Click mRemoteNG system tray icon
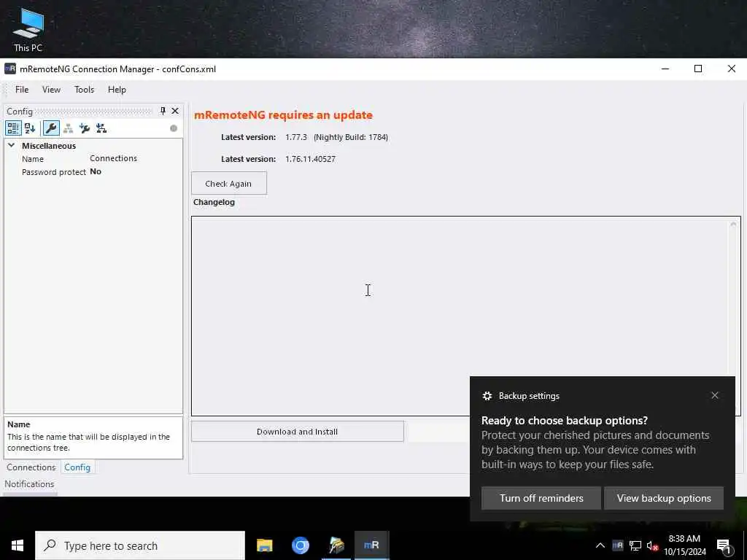The image size is (747, 560). tap(618, 545)
